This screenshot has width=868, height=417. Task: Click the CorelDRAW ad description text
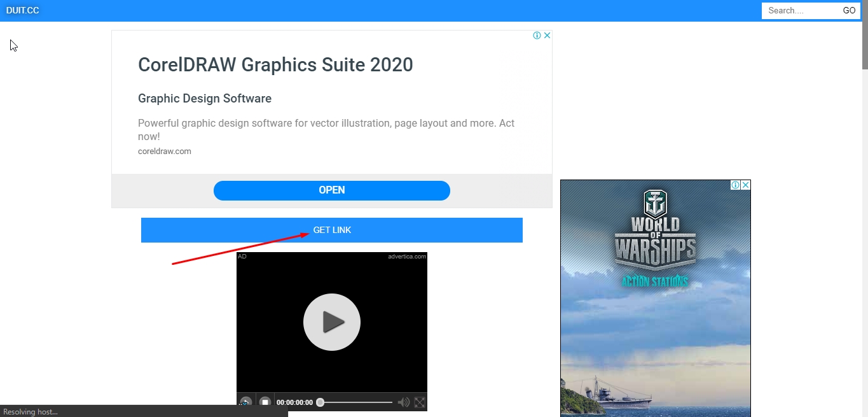click(326, 129)
